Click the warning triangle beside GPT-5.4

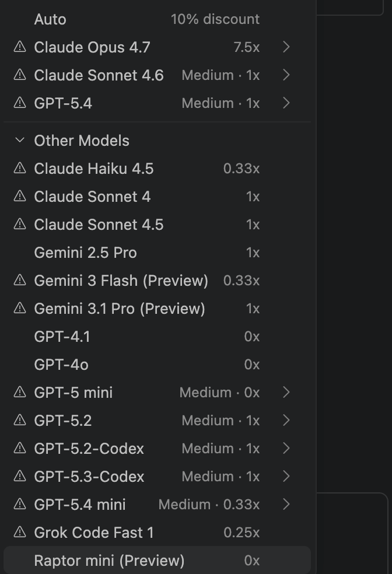pyautogui.click(x=20, y=103)
